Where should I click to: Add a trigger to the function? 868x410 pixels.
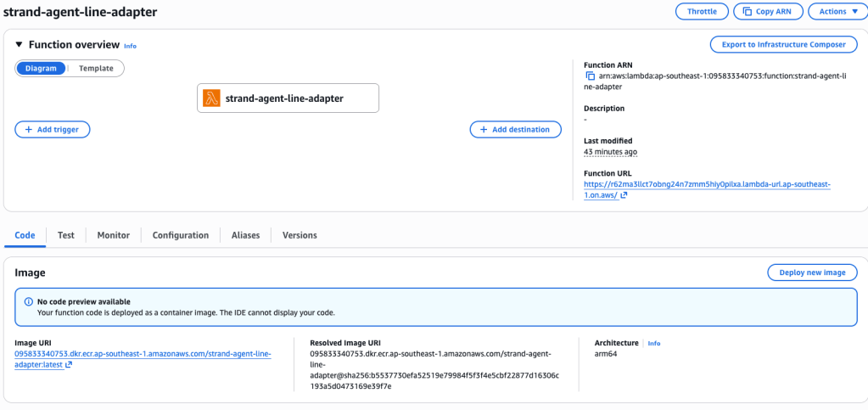tap(52, 129)
